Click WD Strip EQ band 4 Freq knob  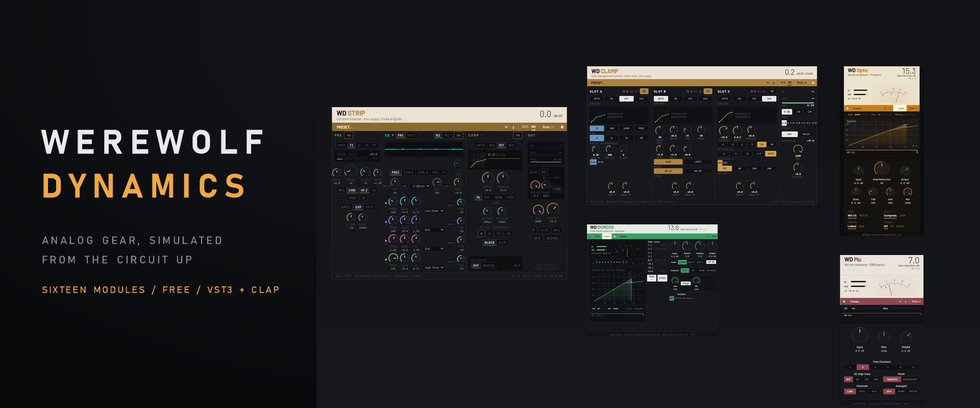click(393, 258)
